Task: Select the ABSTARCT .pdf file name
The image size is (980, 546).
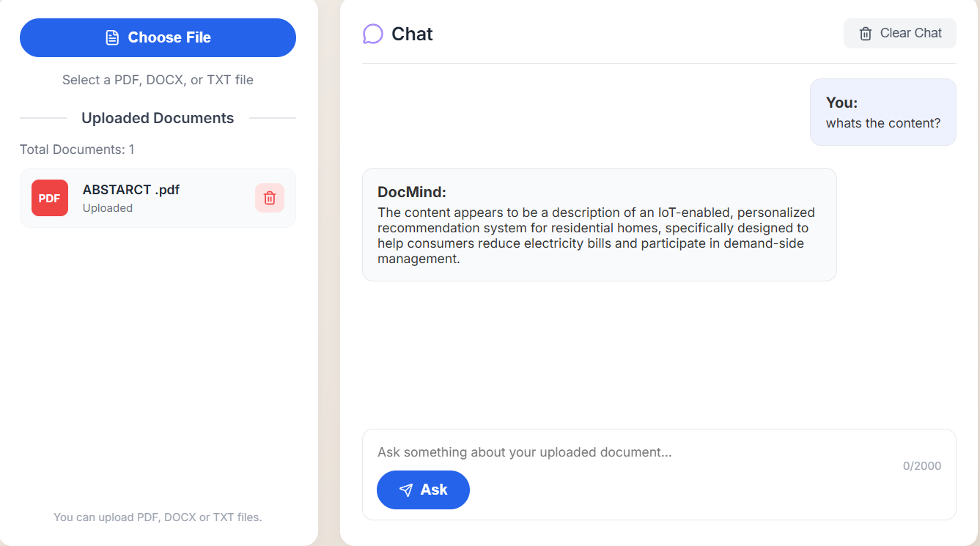Action: tap(131, 190)
